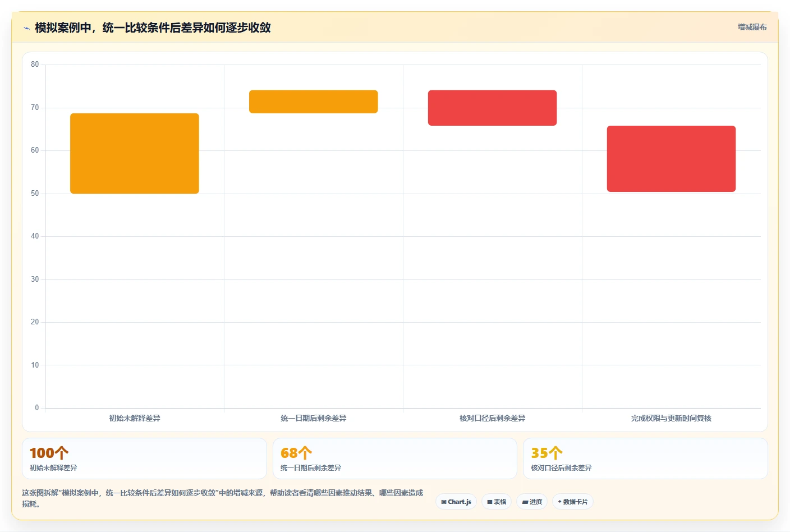790x532 pixels.
Task: Click the 增减瀑布 label in header
Action: [x=752, y=27]
